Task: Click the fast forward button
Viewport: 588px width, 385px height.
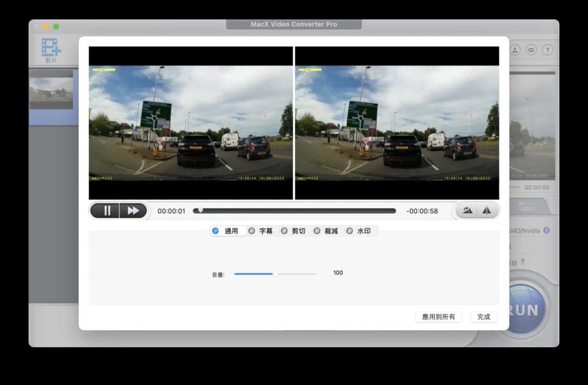Action: 133,211
